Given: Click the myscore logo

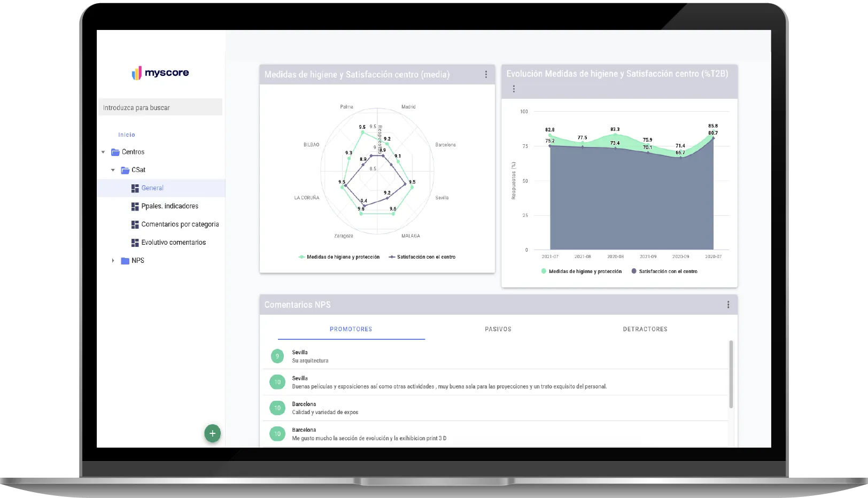Looking at the screenshot, I should pos(160,73).
